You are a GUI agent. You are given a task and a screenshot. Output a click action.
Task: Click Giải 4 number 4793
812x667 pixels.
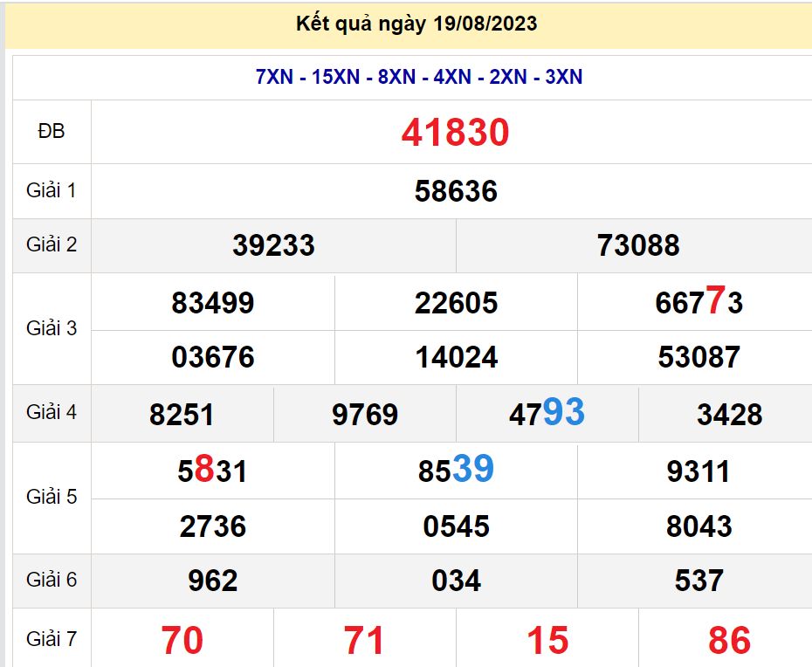[547, 413]
